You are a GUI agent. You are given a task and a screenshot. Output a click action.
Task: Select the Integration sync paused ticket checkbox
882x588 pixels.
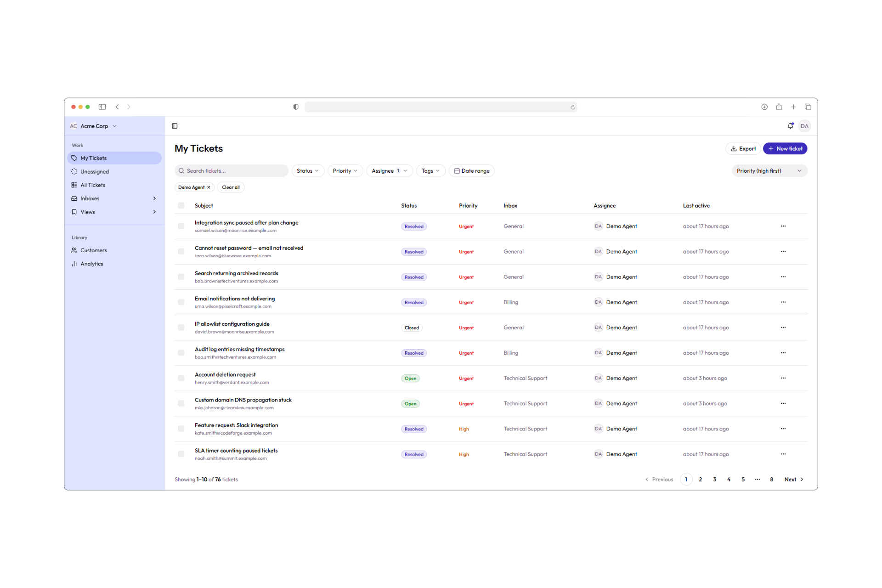click(181, 226)
